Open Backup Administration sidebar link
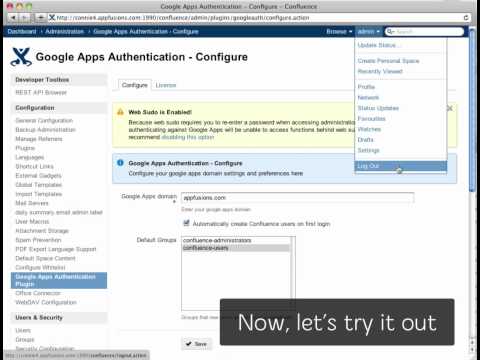480x360 pixels. click(45, 130)
